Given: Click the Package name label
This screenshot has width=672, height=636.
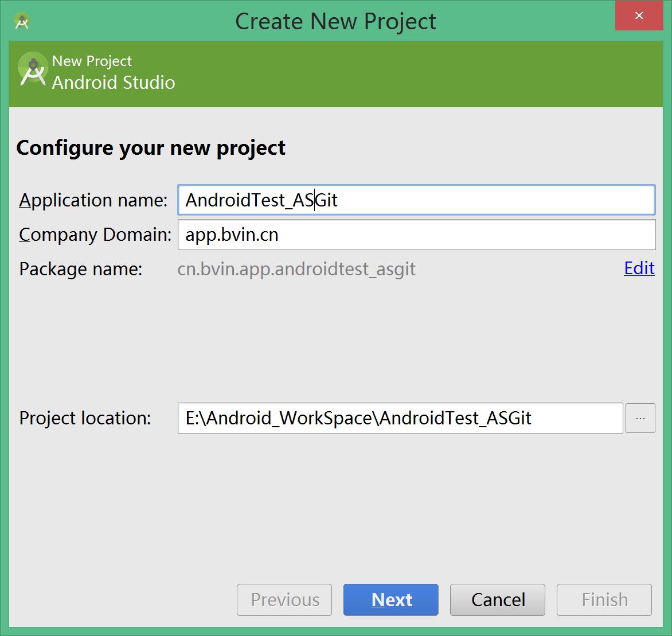Looking at the screenshot, I should click(81, 269).
